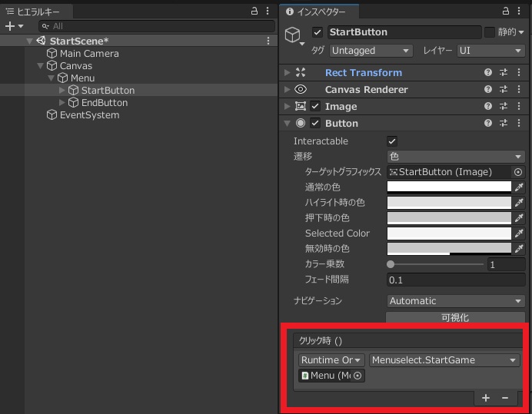Open help for the Button component
This screenshot has height=414, width=532.
pyautogui.click(x=488, y=123)
